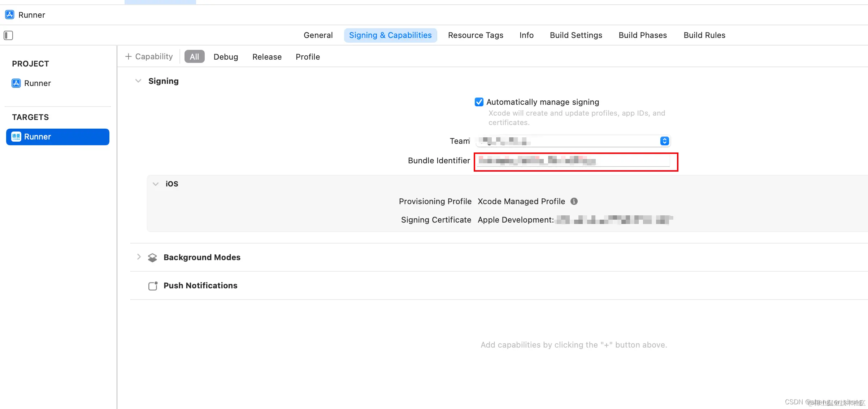
Task: Select the Runner target app icon
Action: 16,137
